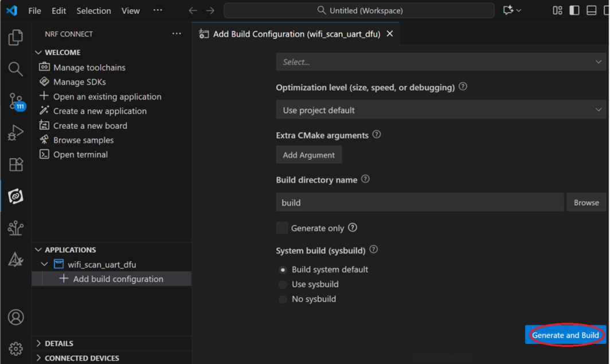Click the Build directory name field
Screen dimensions: 610x364
(420, 202)
